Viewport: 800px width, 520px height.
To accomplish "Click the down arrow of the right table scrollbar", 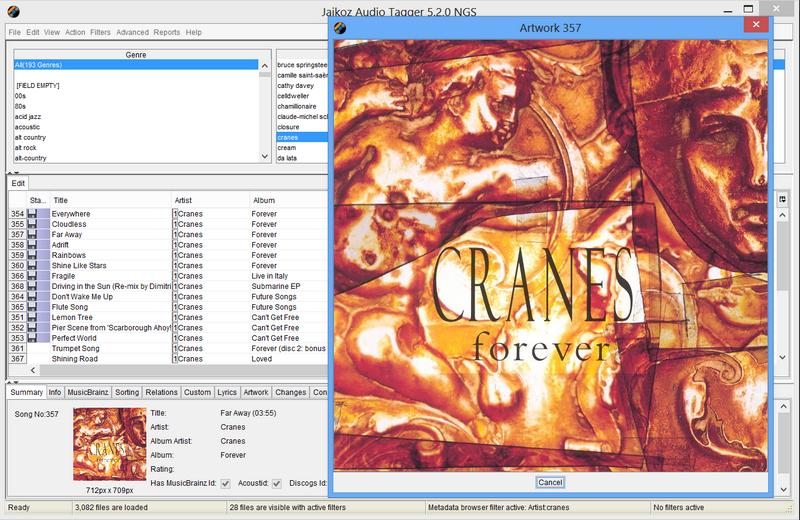I will pos(783,357).
